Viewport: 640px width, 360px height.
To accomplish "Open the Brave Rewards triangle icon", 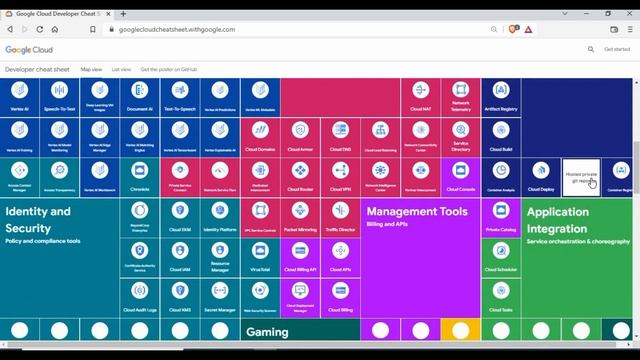I will click(528, 29).
